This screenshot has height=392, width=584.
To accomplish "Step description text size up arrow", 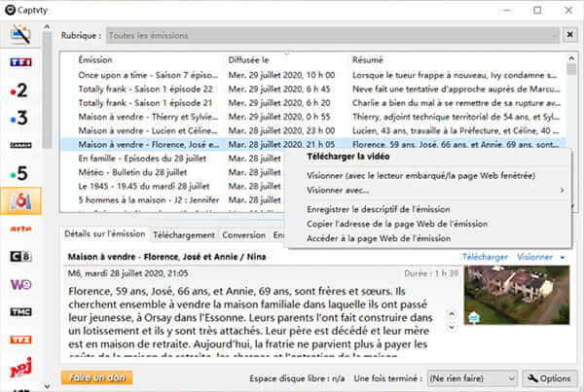I will point(452,314).
